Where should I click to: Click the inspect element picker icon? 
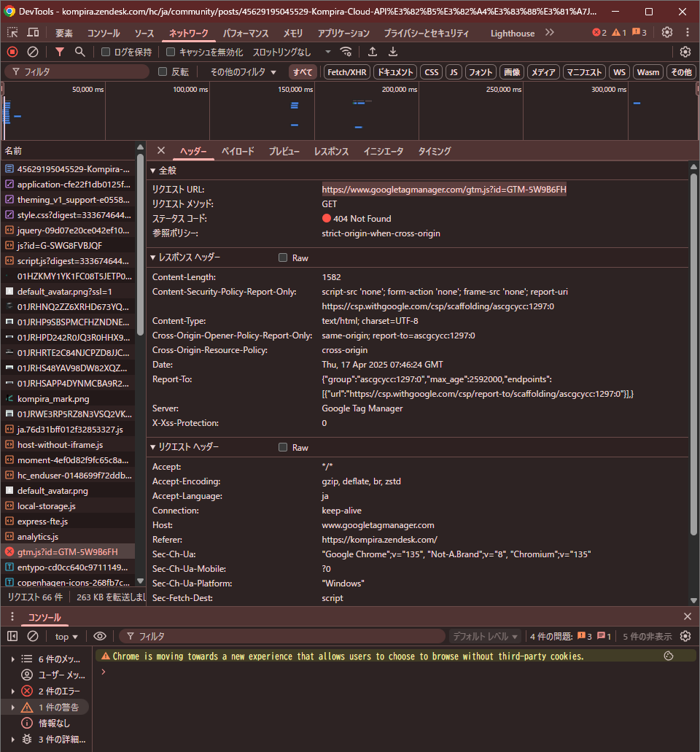(12, 33)
